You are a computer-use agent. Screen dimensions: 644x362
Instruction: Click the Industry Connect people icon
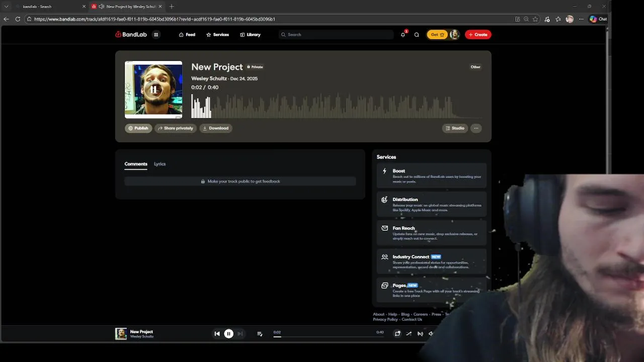[x=384, y=257]
